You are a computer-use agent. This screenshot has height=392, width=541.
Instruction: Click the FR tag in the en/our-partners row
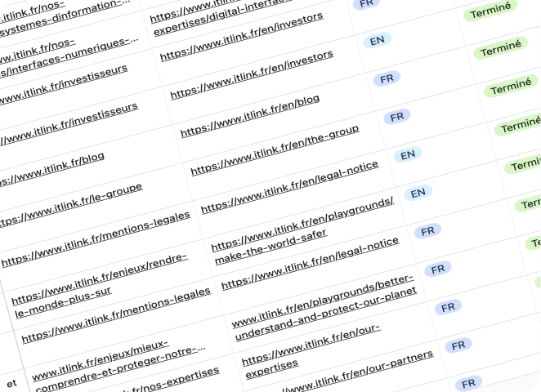click(x=458, y=345)
